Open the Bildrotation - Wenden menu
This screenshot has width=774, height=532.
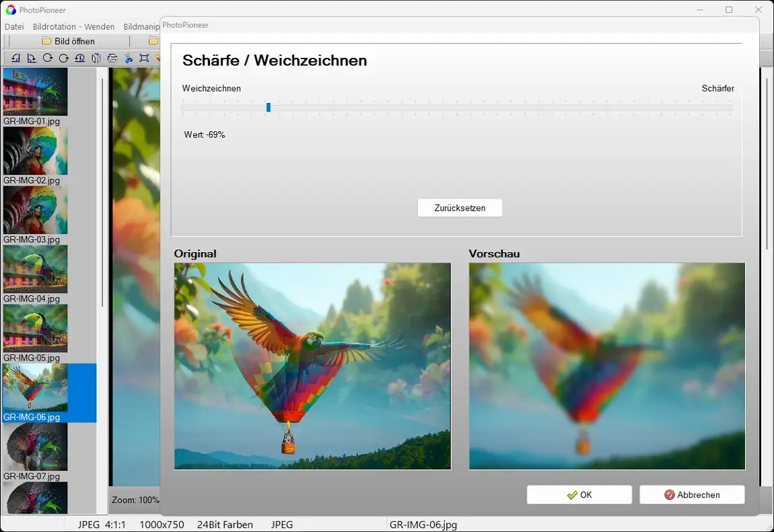tap(73, 27)
